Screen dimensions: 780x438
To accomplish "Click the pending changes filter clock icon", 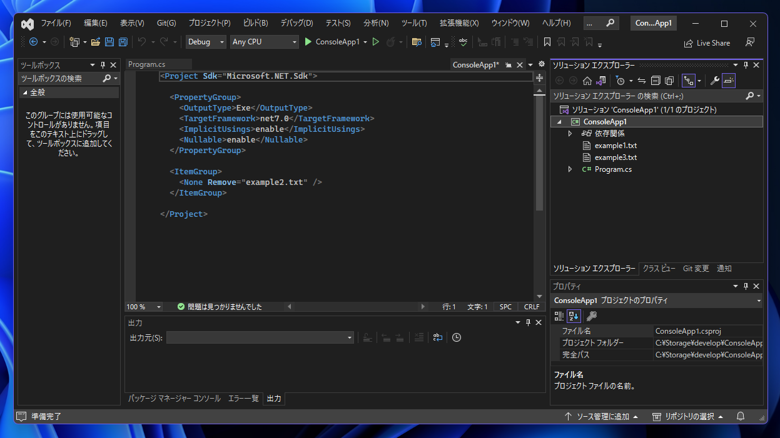I will [x=620, y=81].
